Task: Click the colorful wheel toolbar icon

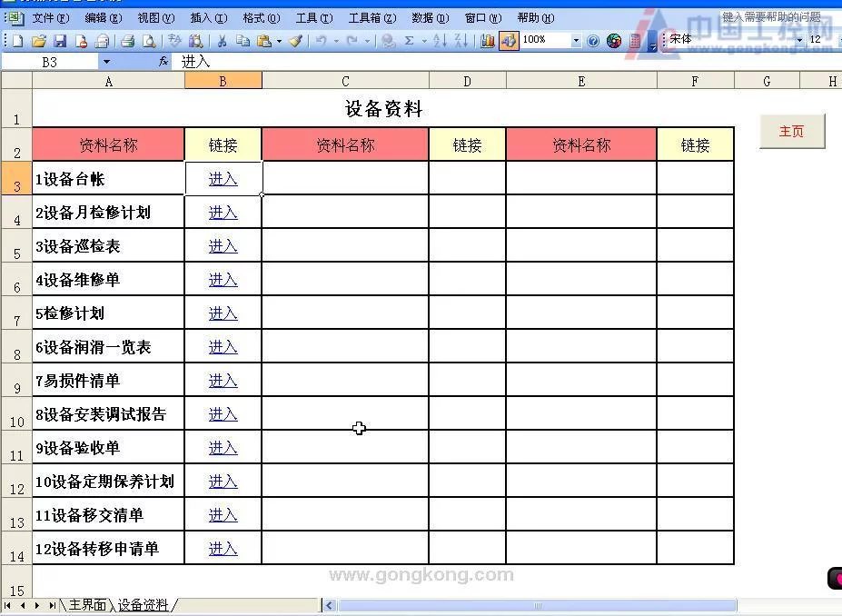Action: point(614,40)
